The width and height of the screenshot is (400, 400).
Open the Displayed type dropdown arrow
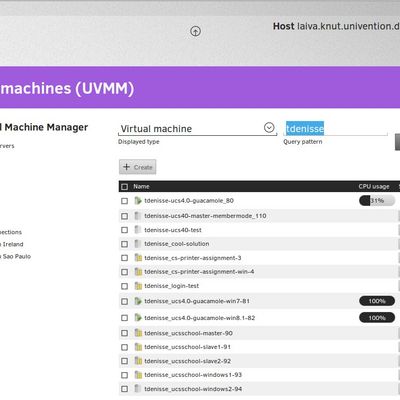(269, 127)
